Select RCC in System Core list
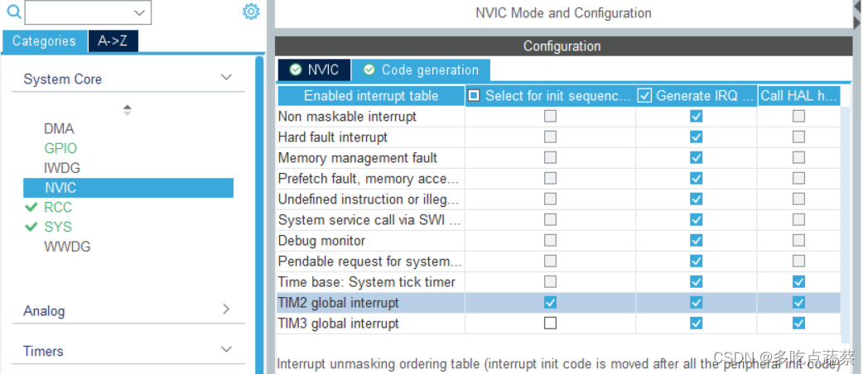This screenshot has width=868, height=374. (58, 208)
